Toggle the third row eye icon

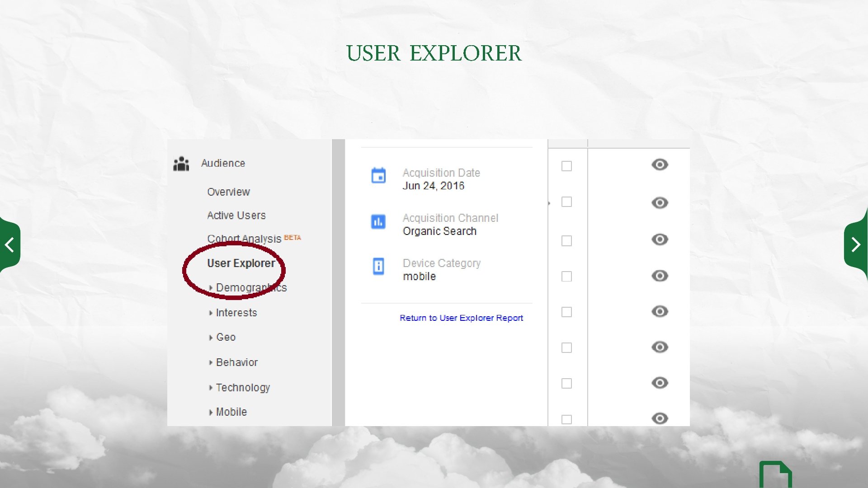pyautogui.click(x=660, y=239)
